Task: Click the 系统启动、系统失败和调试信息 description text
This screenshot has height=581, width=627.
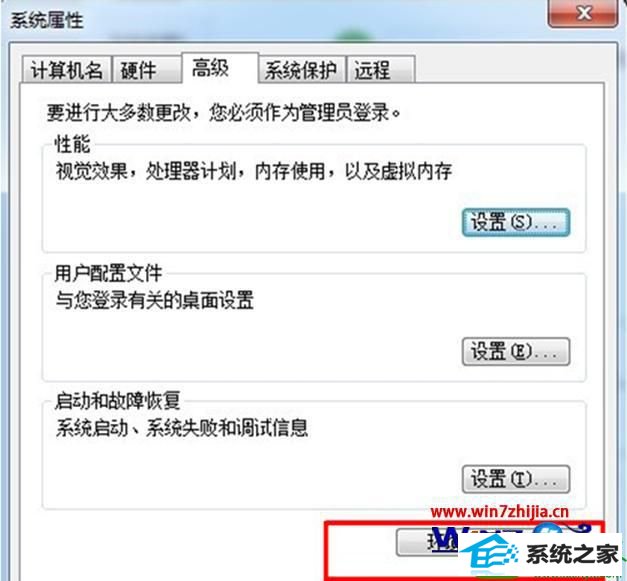Action: pos(182,428)
